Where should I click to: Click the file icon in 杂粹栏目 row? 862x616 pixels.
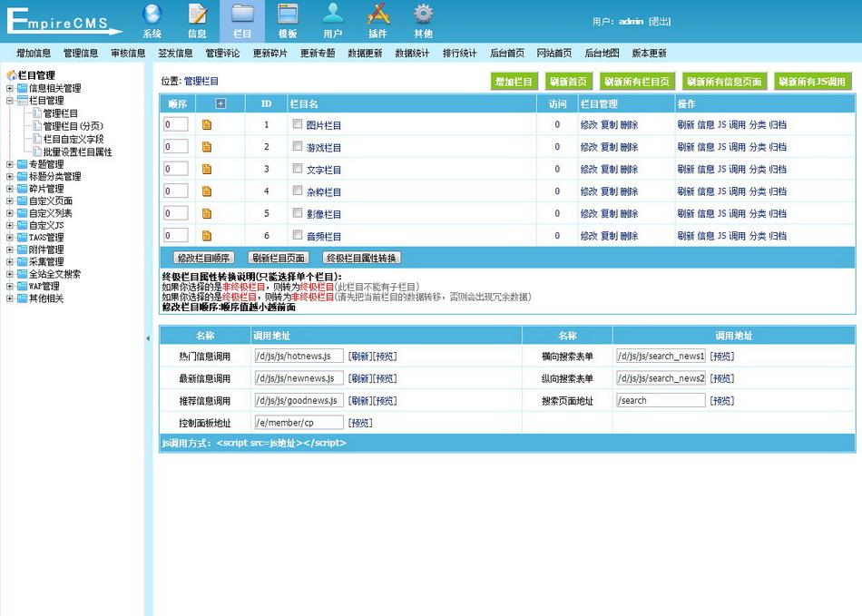pos(207,191)
